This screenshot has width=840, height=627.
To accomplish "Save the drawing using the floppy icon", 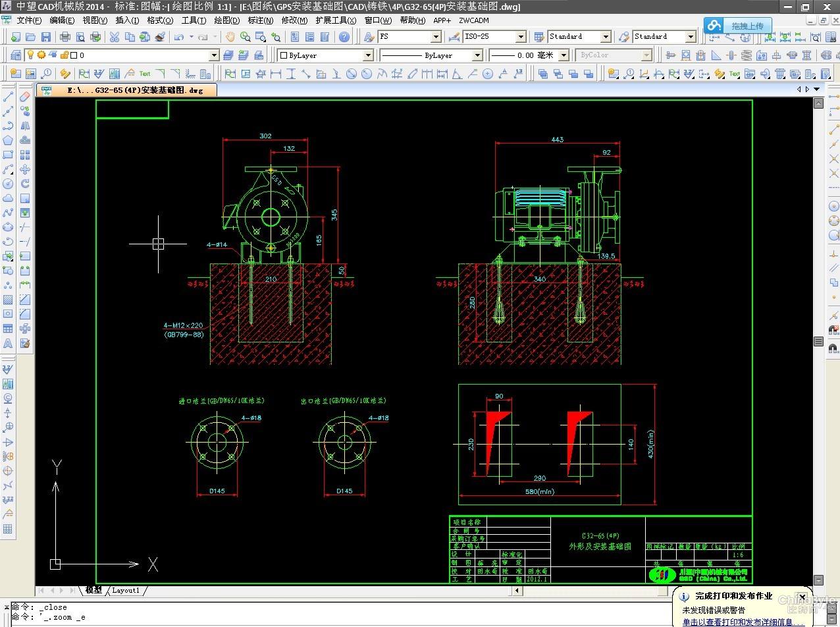I will click(46, 37).
